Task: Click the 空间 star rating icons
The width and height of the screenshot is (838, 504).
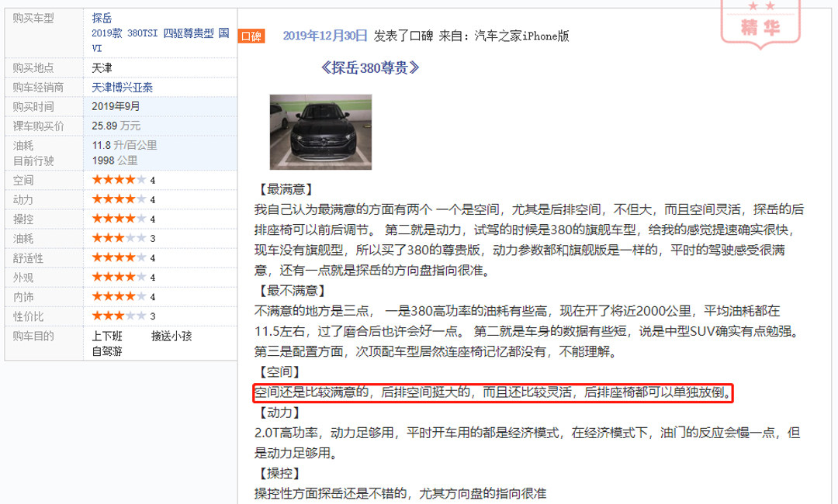Action: click(x=119, y=180)
